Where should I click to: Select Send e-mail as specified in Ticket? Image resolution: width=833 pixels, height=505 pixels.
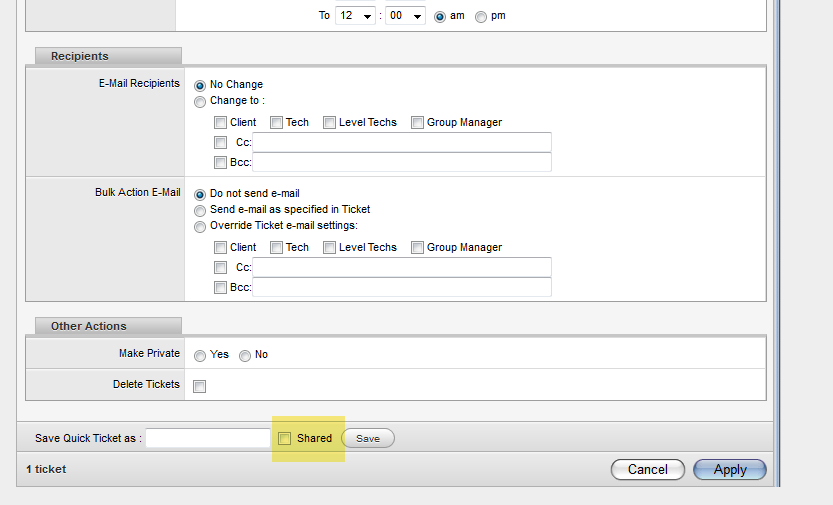coord(200,210)
